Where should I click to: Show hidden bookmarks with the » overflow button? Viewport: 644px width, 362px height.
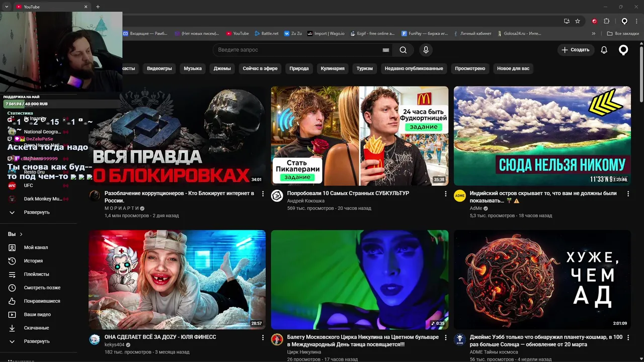(594, 33)
